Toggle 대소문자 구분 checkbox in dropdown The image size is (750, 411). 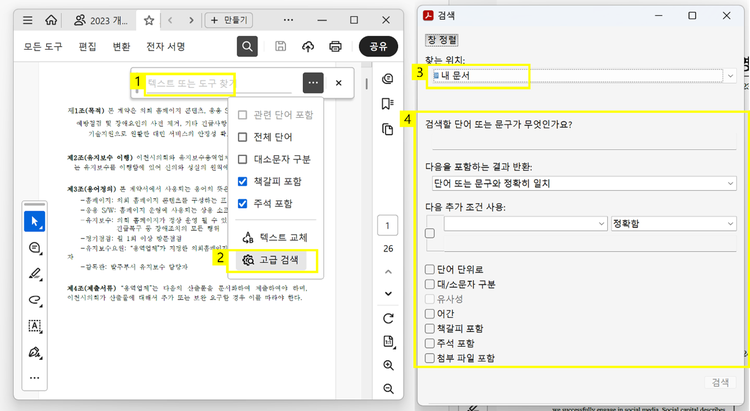pos(243,159)
